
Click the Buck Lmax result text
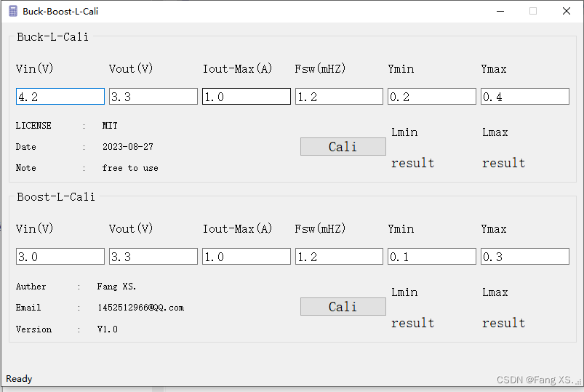[503, 163]
